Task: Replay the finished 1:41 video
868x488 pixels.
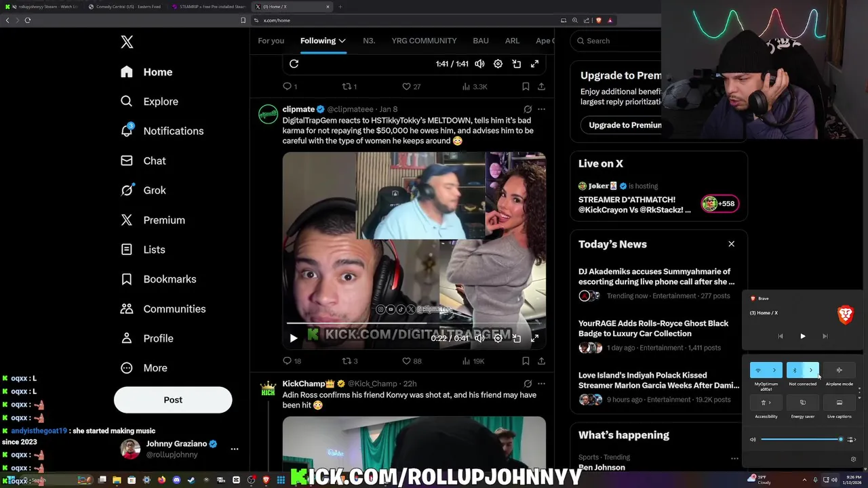Action: coord(294,64)
